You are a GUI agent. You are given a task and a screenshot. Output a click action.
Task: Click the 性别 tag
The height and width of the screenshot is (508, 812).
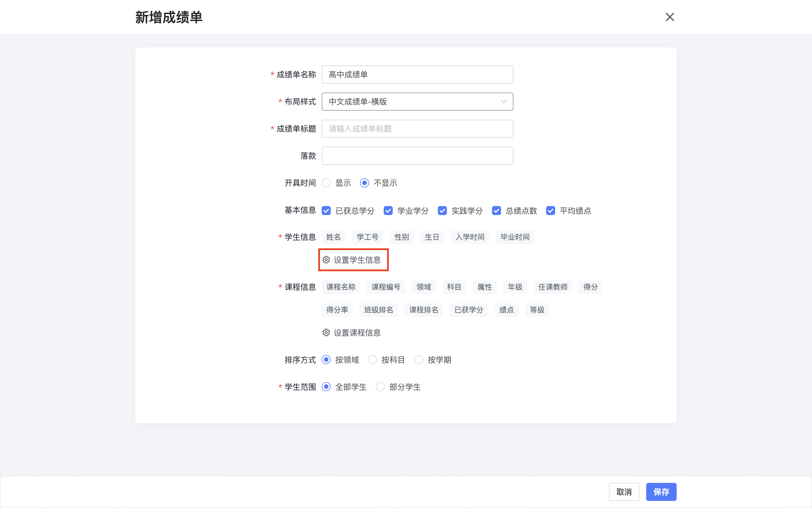click(402, 237)
